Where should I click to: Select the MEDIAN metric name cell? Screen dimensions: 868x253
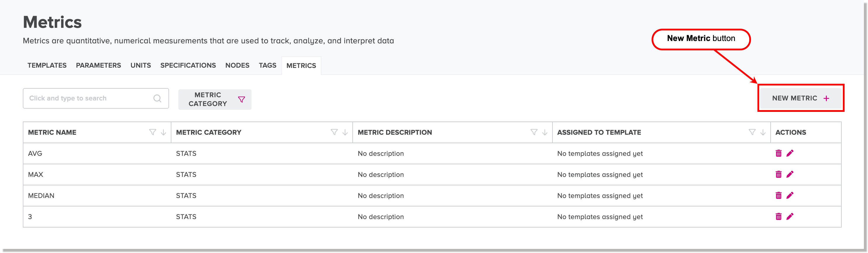[97, 196]
